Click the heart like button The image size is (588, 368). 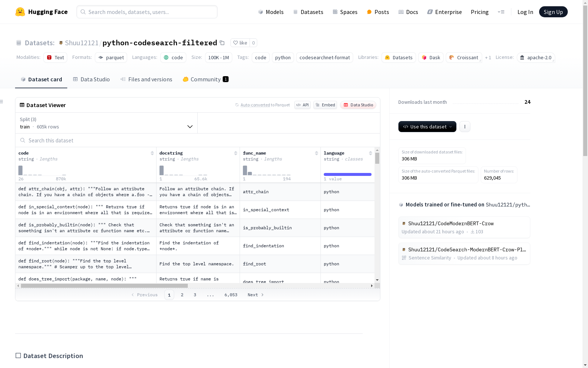click(240, 43)
